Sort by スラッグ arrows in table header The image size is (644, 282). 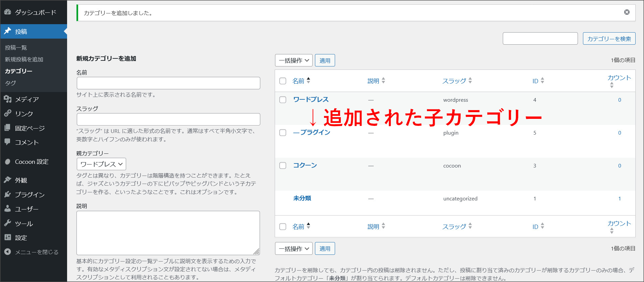[x=470, y=81]
